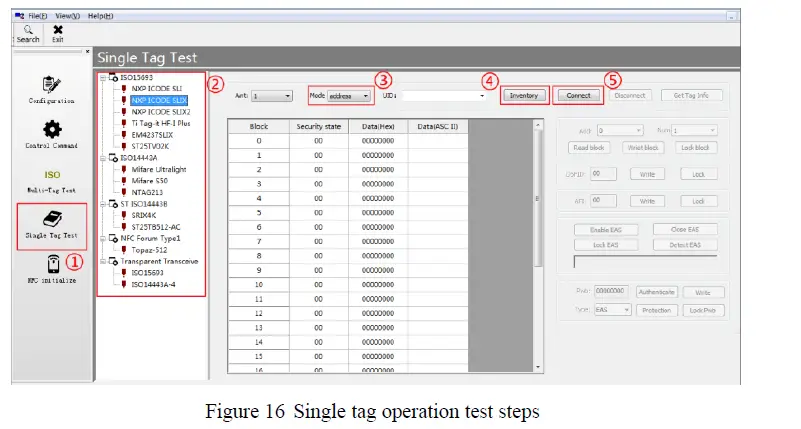The image size is (801, 429).
Task: Open the Help menu
Action: tap(100, 16)
